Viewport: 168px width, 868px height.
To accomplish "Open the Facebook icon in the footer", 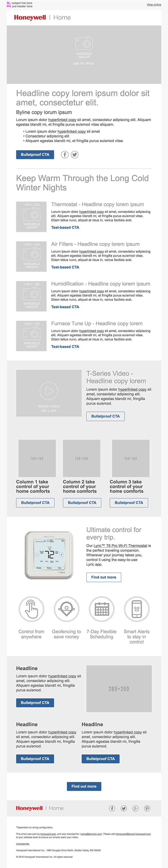I will tap(112, 808).
